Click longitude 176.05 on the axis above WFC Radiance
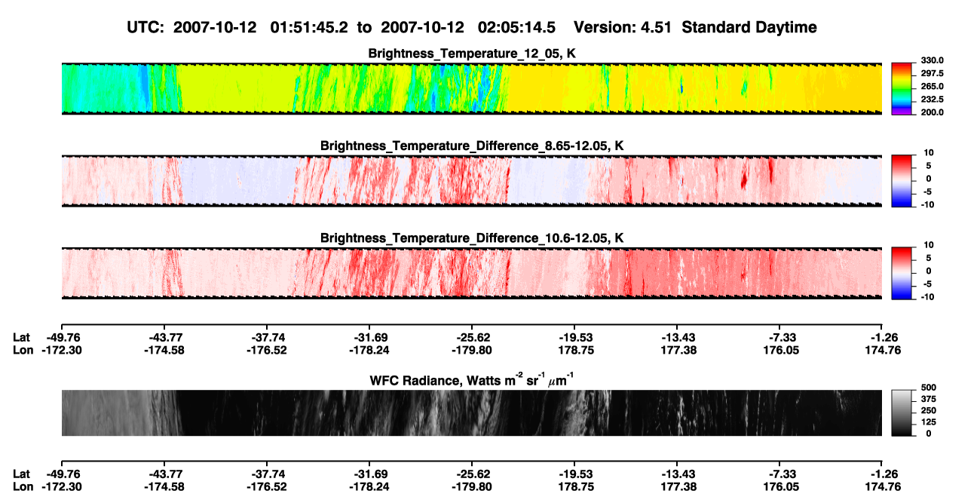The image size is (980, 503). [x=781, y=350]
